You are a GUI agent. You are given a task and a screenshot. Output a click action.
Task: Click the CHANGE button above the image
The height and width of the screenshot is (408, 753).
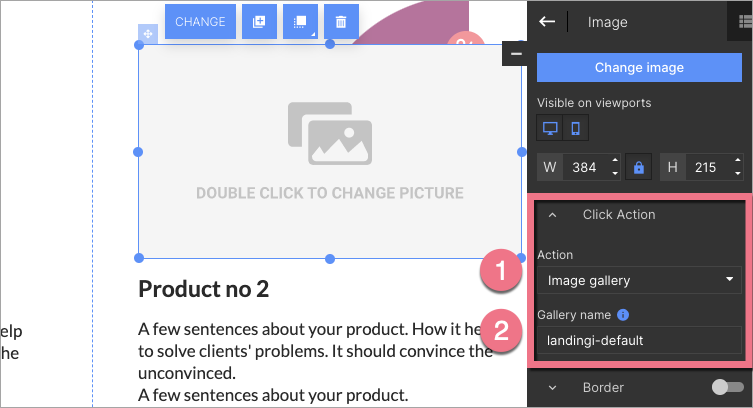click(200, 22)
